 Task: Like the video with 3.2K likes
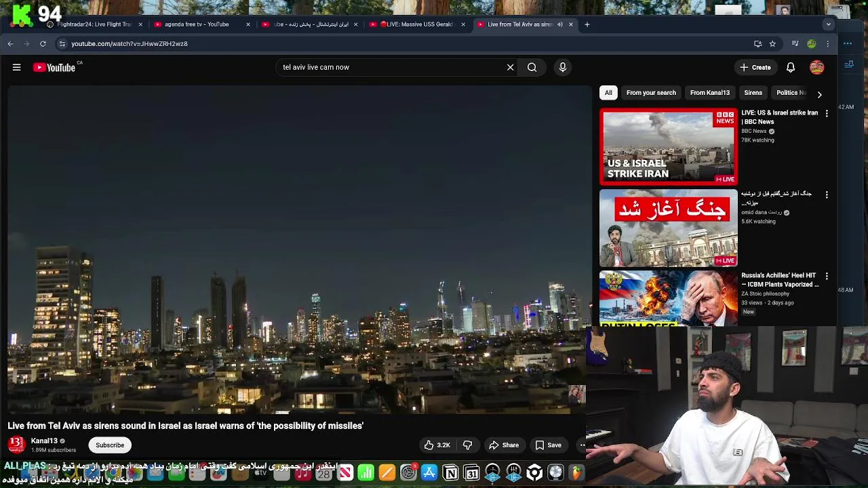click(437, 445)
